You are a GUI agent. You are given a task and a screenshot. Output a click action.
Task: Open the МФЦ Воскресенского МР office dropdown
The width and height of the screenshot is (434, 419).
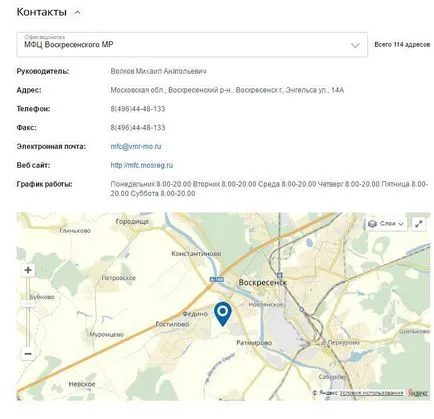click(x=192, y=45)
